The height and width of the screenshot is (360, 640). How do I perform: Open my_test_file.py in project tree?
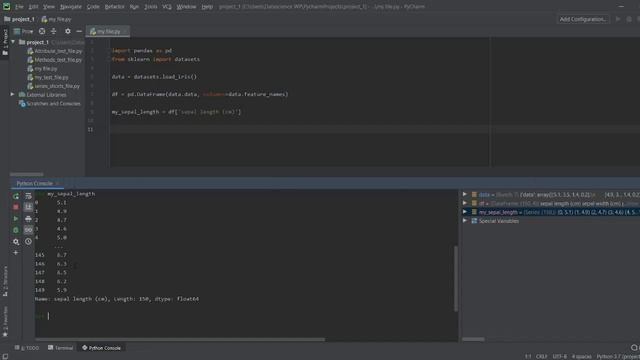pyautogui.click(x=48, y=77)
